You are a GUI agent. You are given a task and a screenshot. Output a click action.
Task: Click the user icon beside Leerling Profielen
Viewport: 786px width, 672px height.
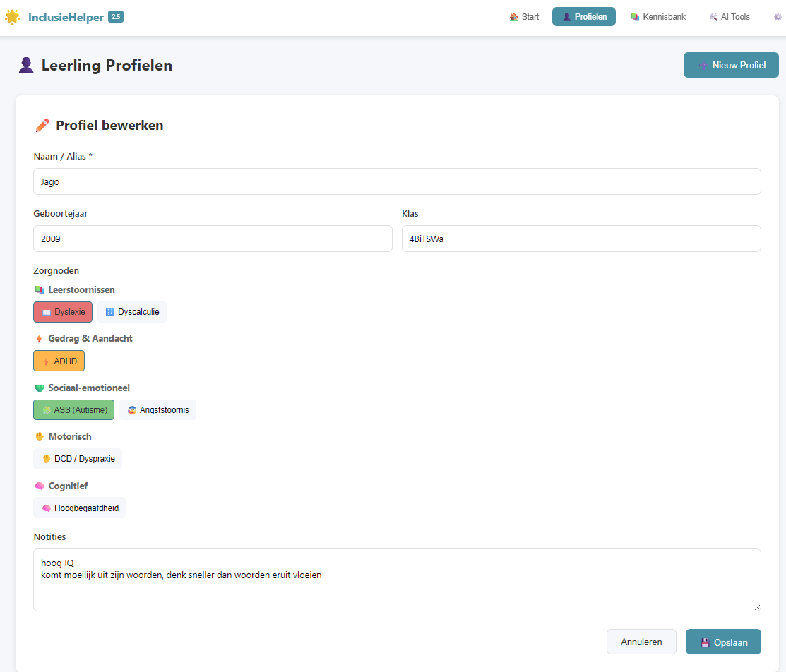pos(26,66)
